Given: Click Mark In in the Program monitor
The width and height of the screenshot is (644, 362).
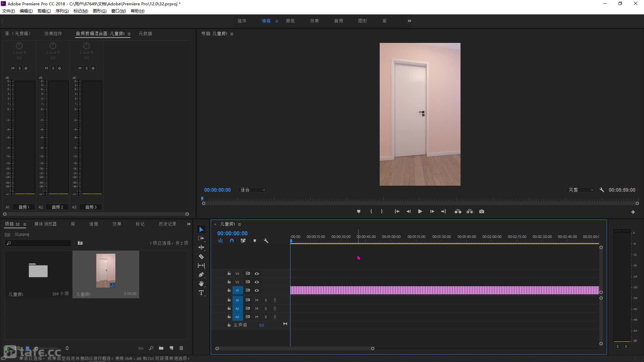Looking at the screenshot, I should click(371, 212).
